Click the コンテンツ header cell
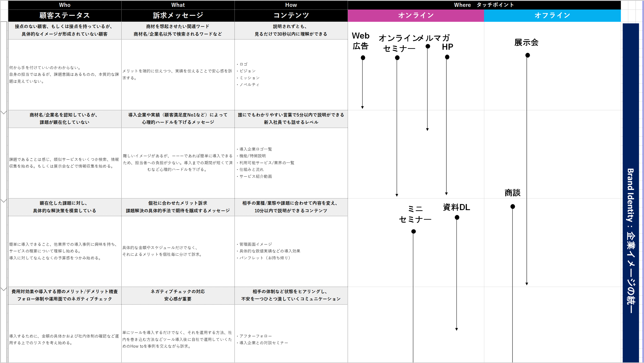The height and width of the screenshot is (363, 644). 291,15
